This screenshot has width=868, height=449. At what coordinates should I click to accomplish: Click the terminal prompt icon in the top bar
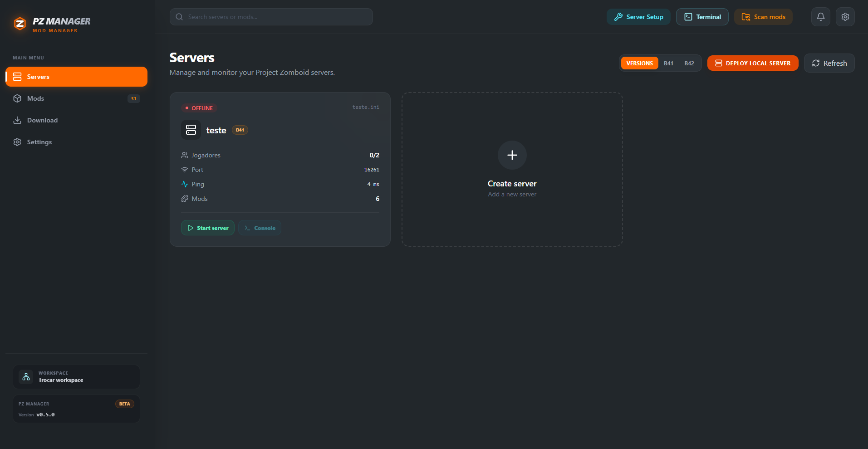point(688,17)
